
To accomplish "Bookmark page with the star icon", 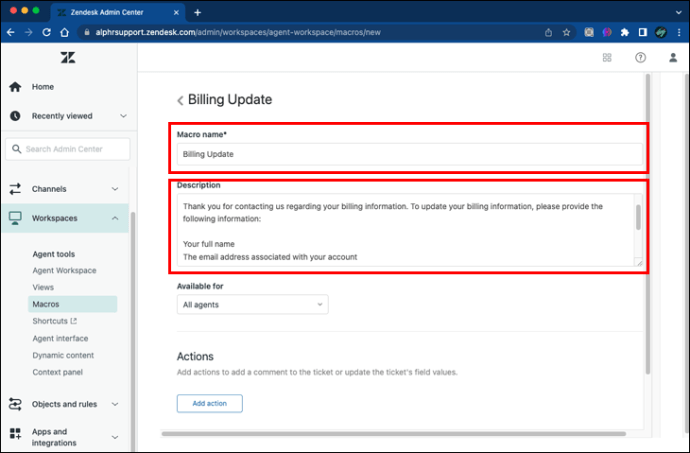I will pos(566,32).
